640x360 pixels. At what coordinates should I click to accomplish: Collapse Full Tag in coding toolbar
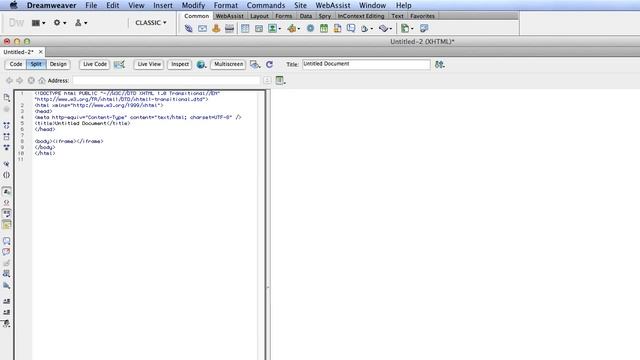(7, 126)
